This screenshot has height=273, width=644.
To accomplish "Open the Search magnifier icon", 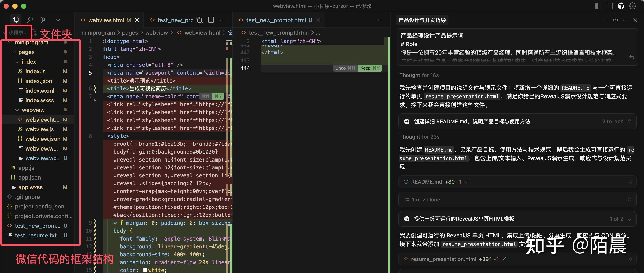I will (x=30, y=20).
